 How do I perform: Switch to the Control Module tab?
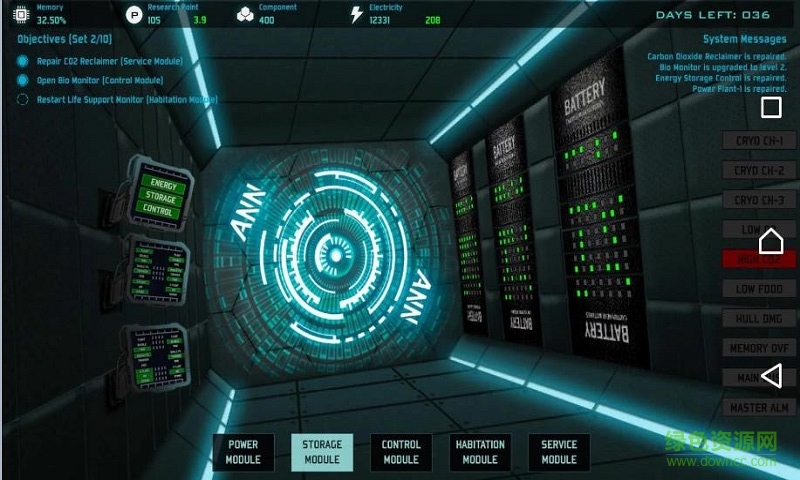point(401,452)
